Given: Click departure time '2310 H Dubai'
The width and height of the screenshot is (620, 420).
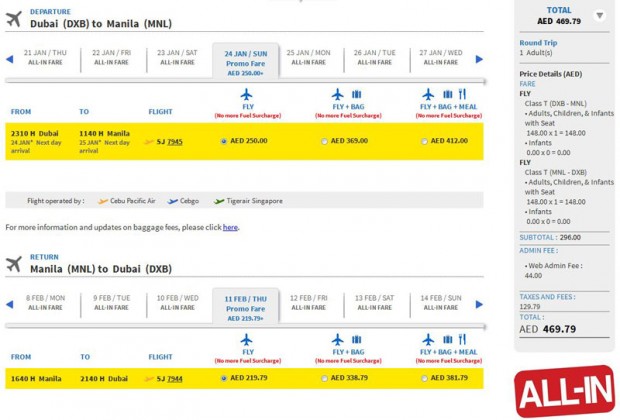Looking at the screenshot, I should 35,134.
